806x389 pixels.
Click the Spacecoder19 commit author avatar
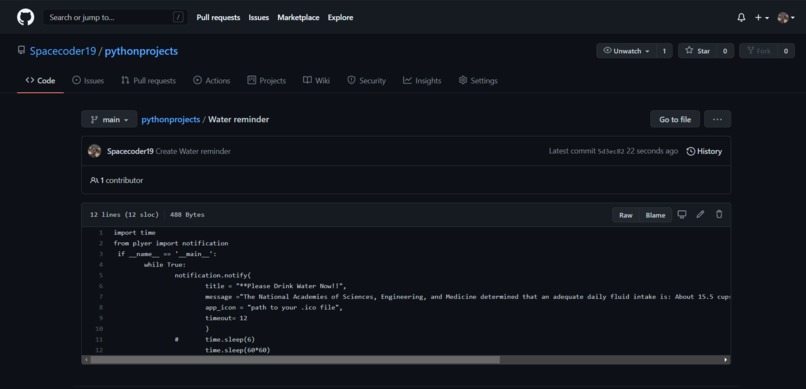pos(94,151)
